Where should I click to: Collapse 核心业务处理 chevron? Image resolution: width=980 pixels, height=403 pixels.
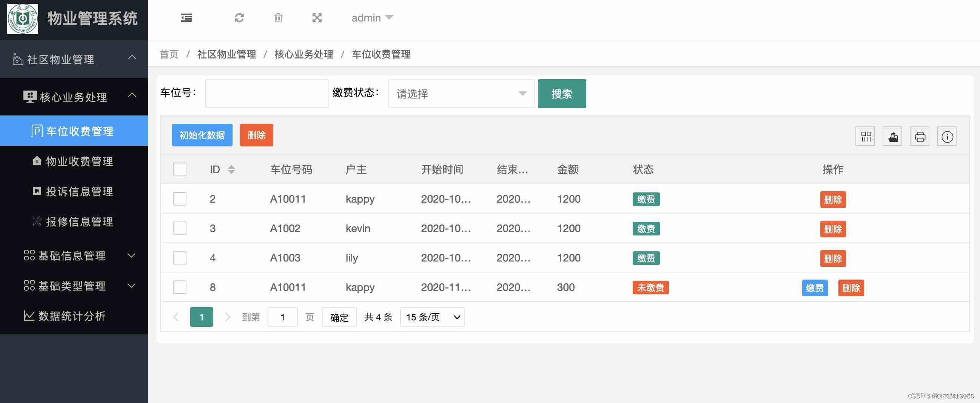pyautogui.click(x=132, y=95)
